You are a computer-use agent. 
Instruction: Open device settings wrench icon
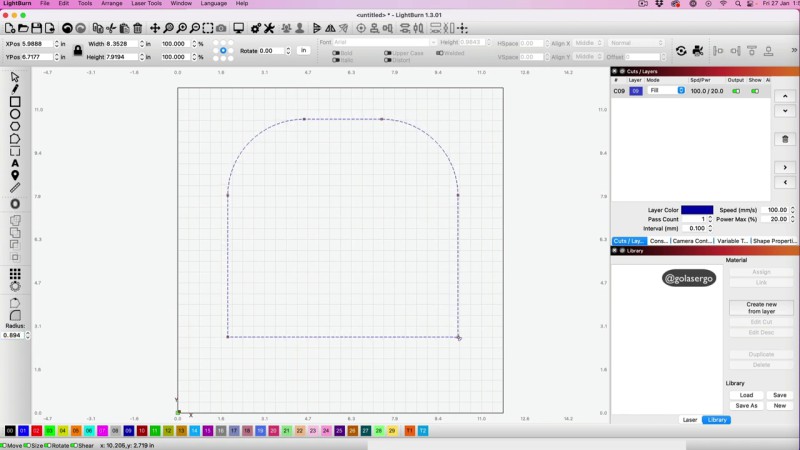click(x=269, y=28)
